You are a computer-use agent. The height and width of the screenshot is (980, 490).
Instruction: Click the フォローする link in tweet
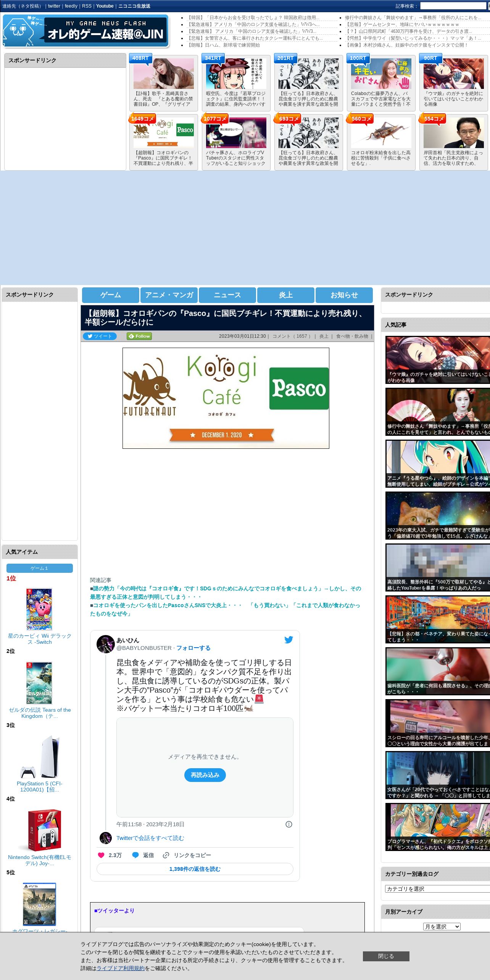click(193, 648)
